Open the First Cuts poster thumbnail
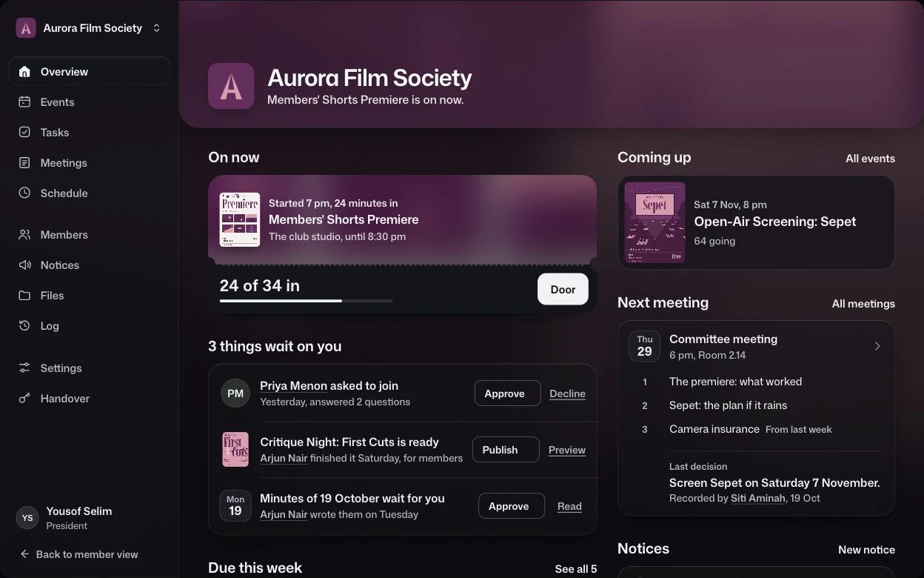The width and height of the screenshot is (924, 578). pyautogui.click(x=235, y=450)
